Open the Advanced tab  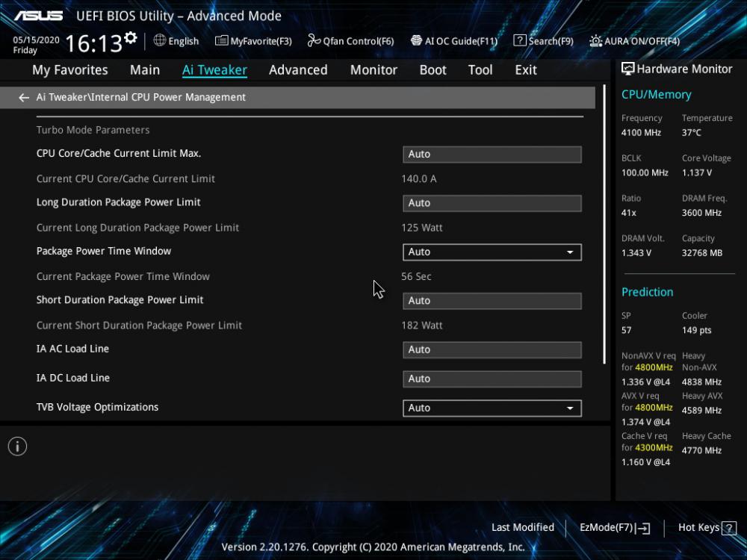[298, 70]
